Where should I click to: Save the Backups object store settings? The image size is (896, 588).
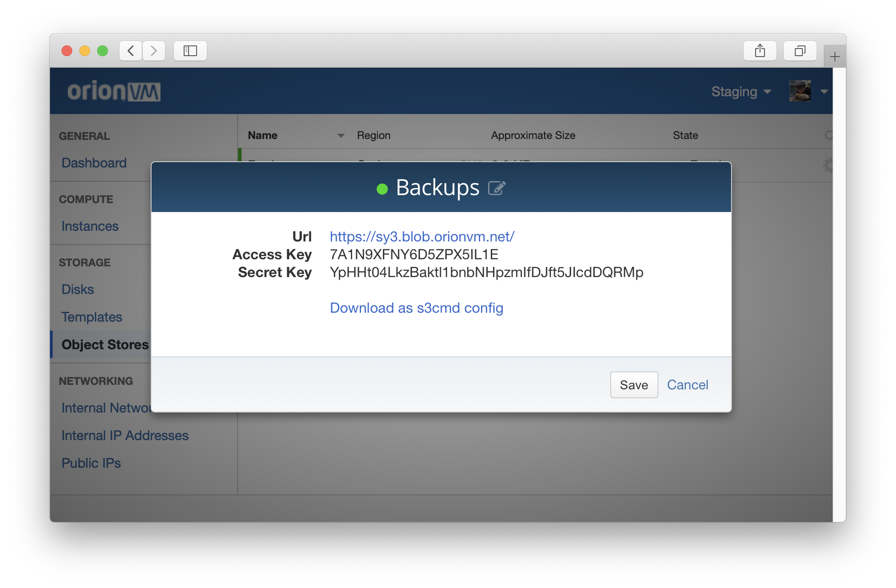pos(634,384)
